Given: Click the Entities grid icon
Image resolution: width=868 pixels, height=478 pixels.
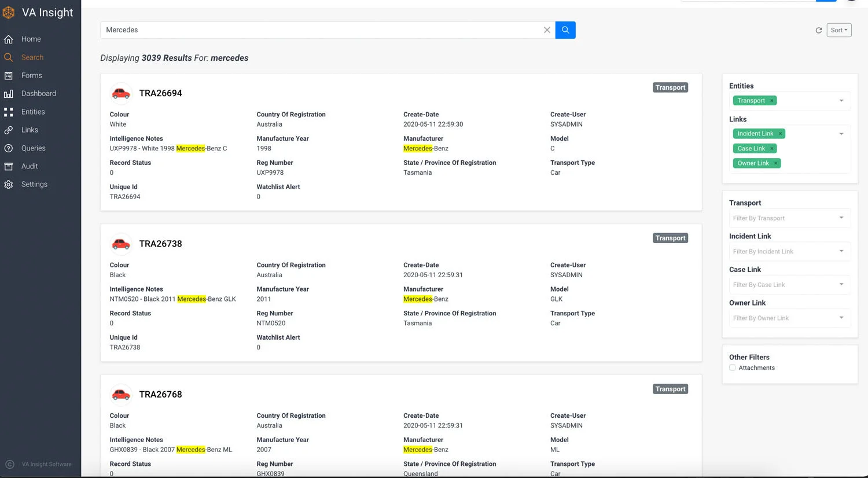Looking at the screenshot, I should pyautogui.click(x=9, y=112).
